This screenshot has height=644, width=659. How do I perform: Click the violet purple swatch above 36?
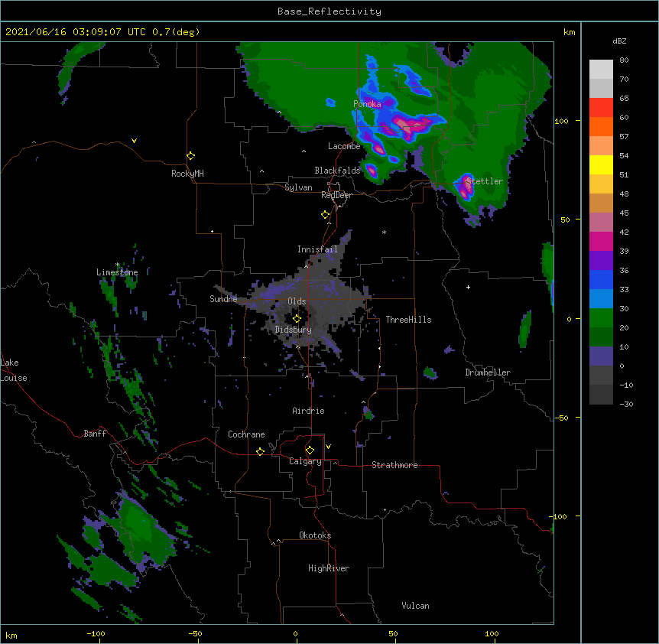(x=601, y=260)
